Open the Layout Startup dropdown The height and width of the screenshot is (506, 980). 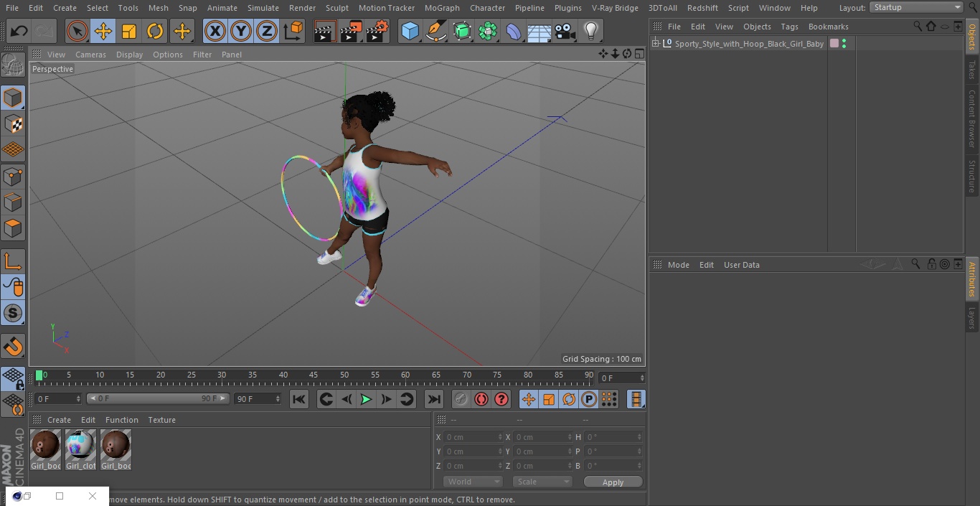[917, 7]
